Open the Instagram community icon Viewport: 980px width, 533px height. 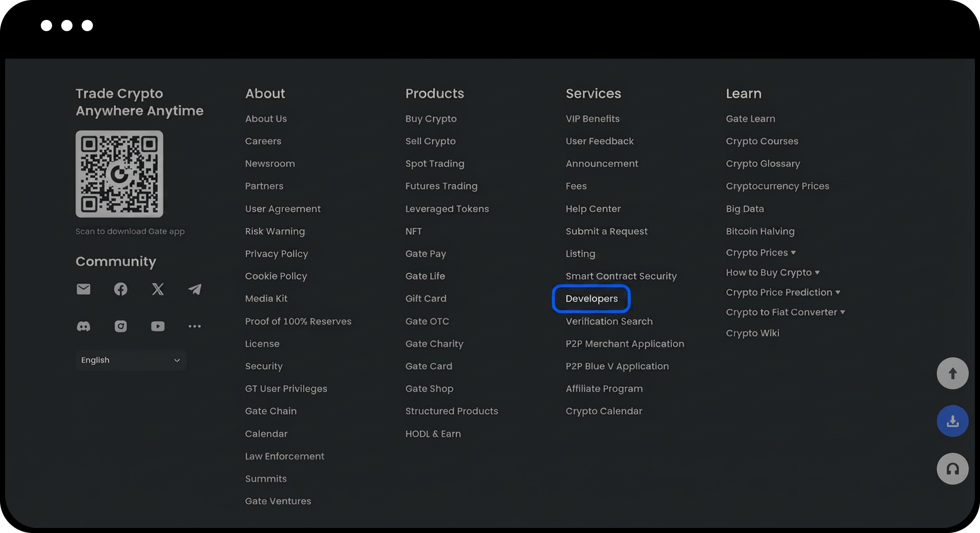(120, 326)
